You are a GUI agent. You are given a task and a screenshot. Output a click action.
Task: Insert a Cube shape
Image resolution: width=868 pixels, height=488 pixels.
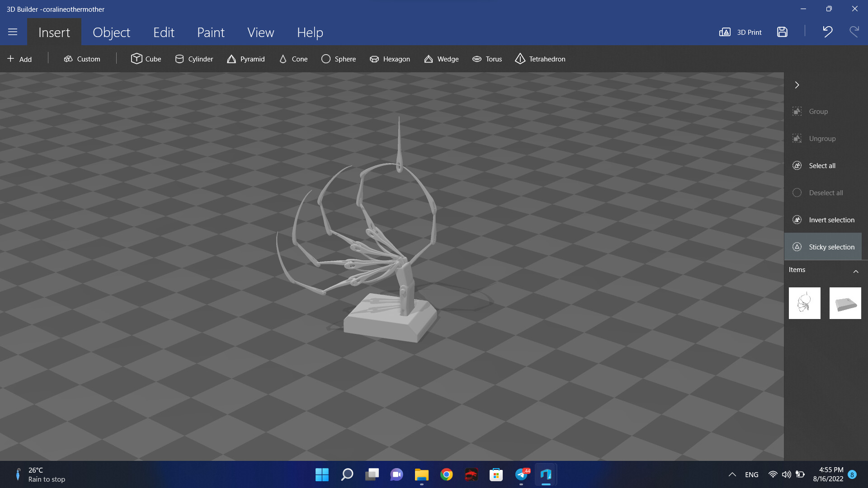[146, 59]
